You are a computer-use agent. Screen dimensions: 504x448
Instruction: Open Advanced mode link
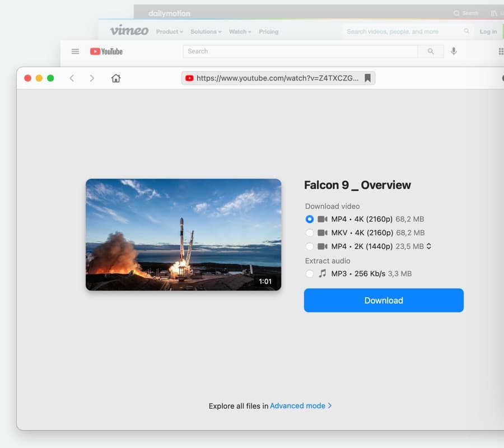pyautogui.click(x=297, y=405)
